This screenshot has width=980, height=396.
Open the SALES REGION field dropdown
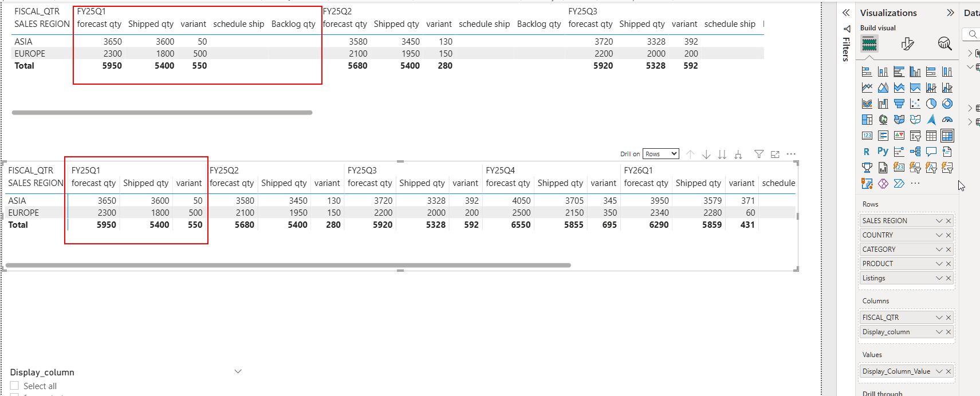pos(939,221)
